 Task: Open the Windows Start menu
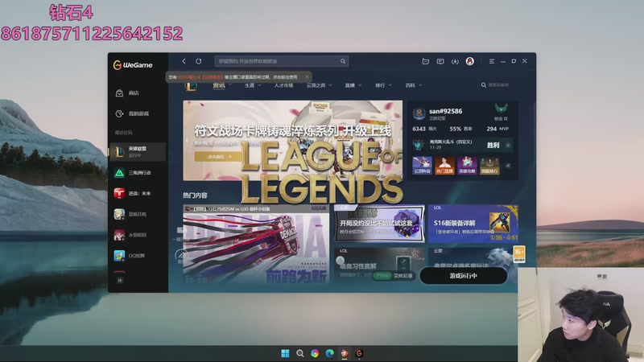[285, 353]
